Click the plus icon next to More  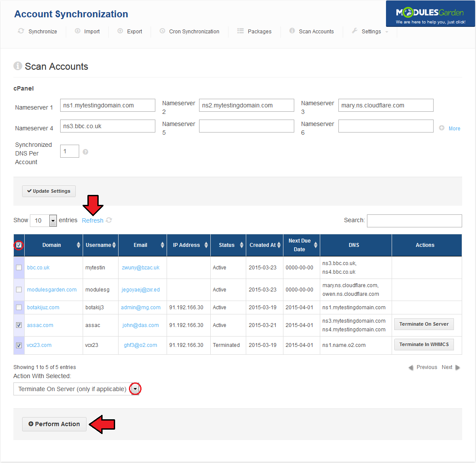(442, 128)
